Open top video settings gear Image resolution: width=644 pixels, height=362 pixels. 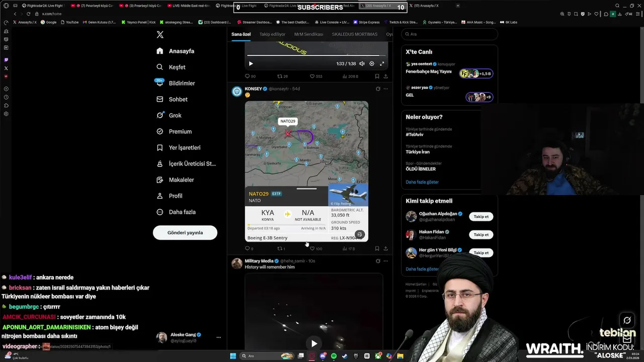[372, 63]
